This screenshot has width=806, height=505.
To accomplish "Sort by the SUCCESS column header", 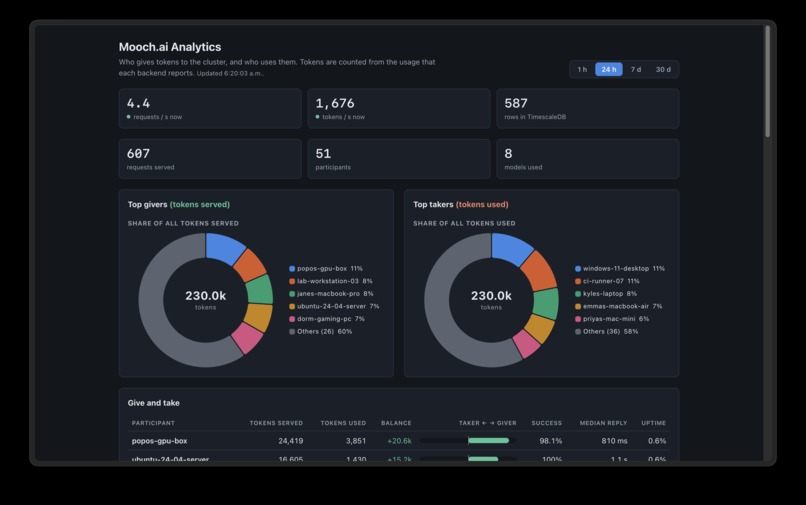I will pos(546,423).
